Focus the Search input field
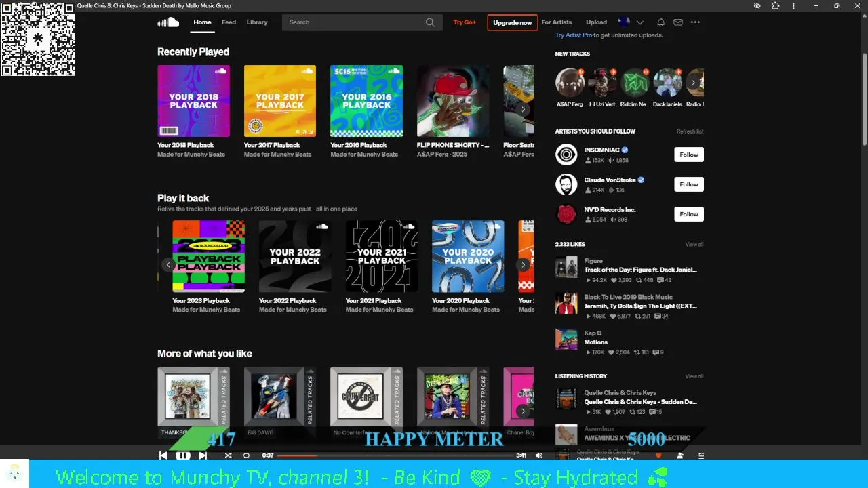Screen dimensions: 868x488 point(361,22)
